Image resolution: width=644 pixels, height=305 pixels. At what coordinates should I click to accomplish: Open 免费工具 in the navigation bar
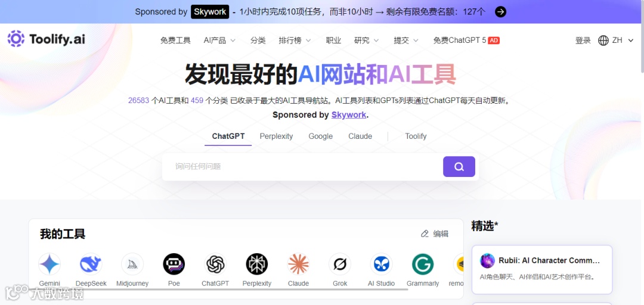[175, 41]
